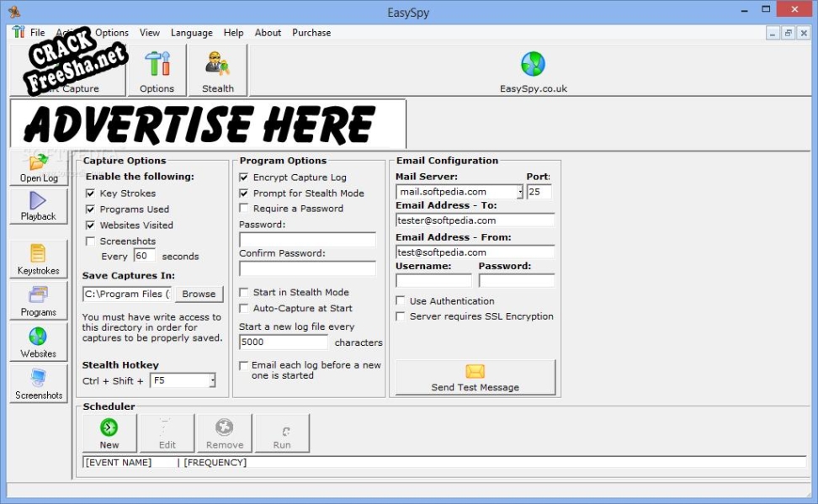
Task: Create a New scheduler event
Action: point(109,433)
